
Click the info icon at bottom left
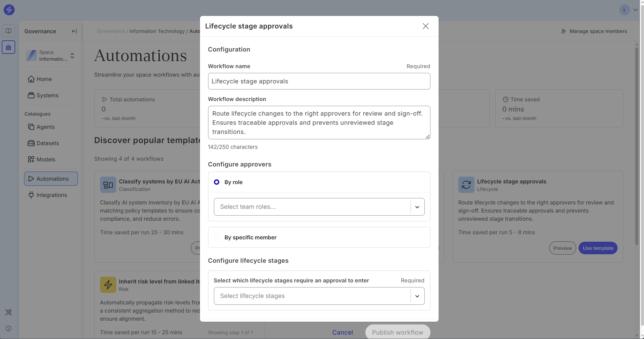pos(8,328)
